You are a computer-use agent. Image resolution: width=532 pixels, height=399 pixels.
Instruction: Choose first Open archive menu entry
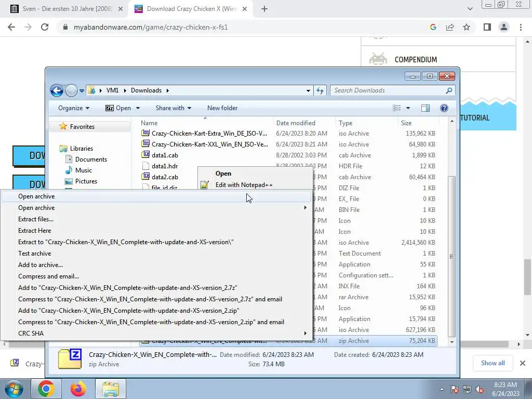click(x=156, y=196)
